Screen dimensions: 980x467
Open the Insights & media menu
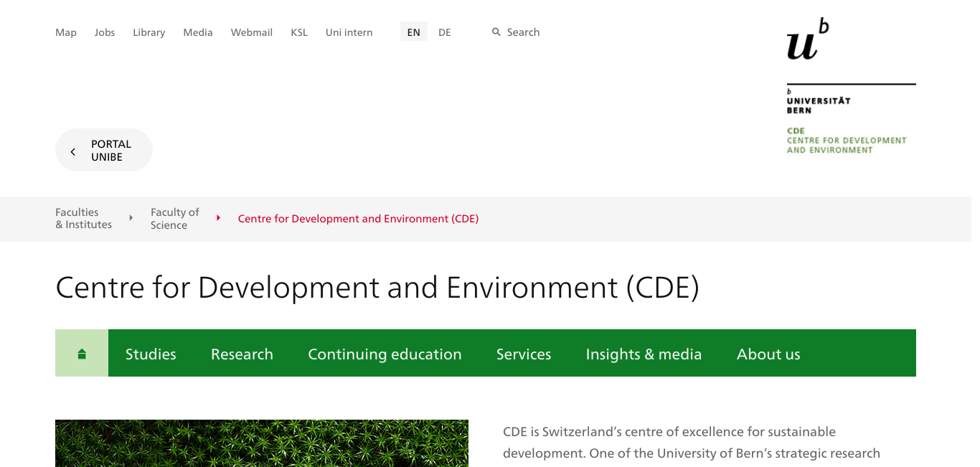click(644, 354)
